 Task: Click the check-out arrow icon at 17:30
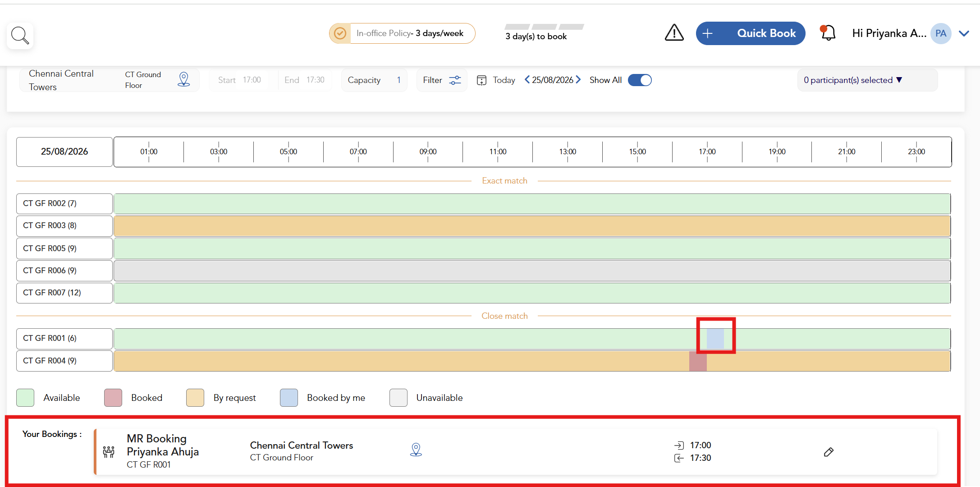click(679, 458)
